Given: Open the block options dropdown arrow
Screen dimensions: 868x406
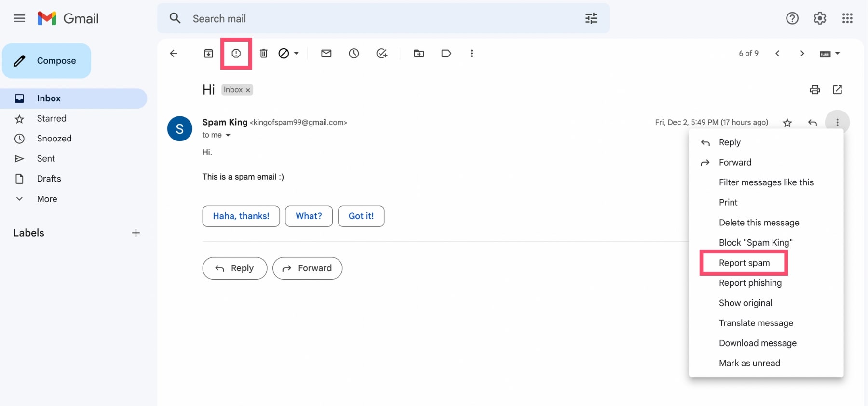Looking at the screenshot, I should click(x=296, y=54).
